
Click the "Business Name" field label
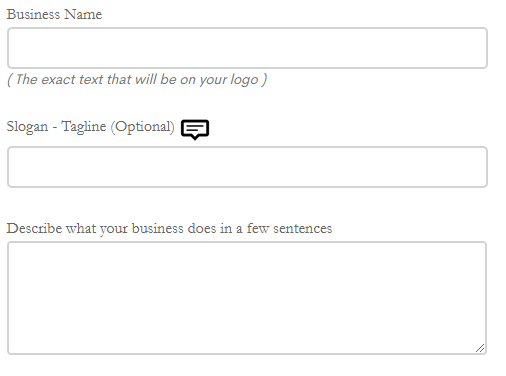point(54,14)
